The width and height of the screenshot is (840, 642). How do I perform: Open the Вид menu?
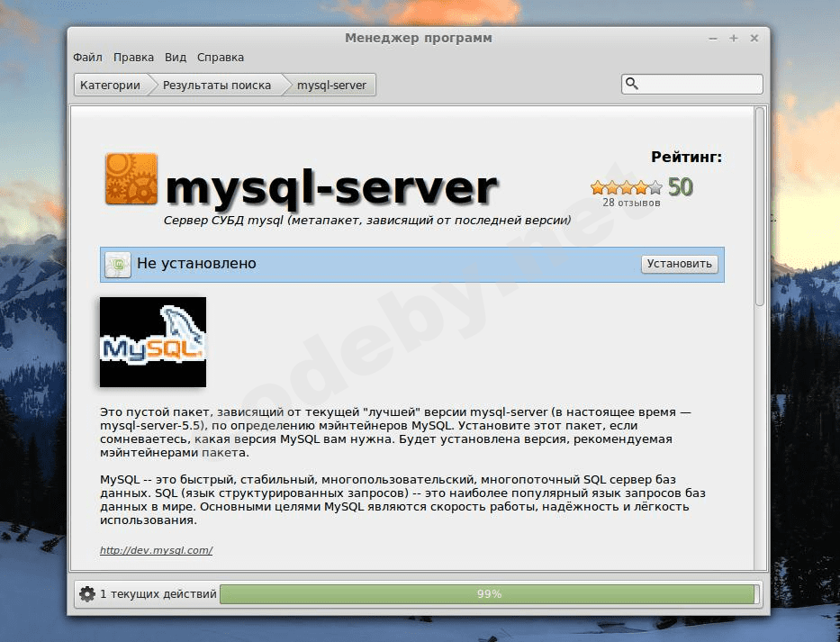tap(176, 58)
